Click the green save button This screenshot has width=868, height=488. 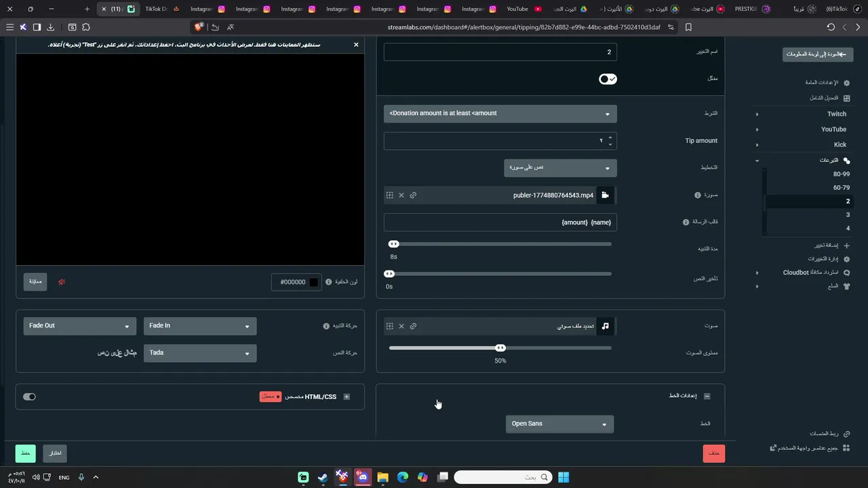coord(25,453)
